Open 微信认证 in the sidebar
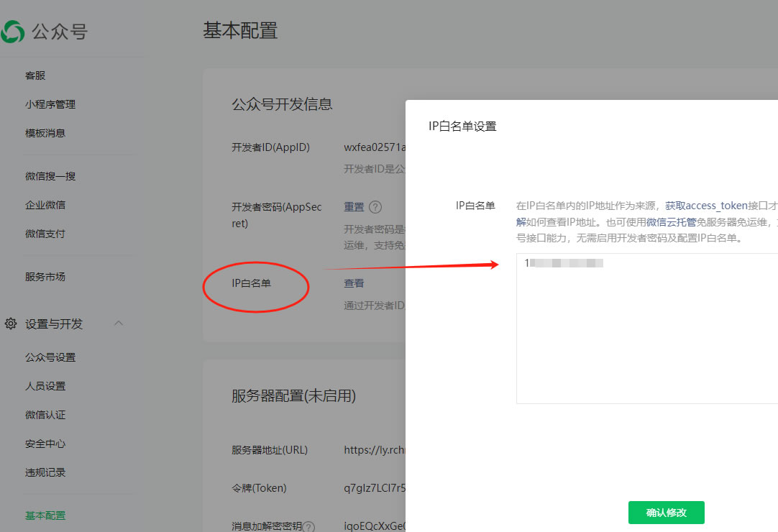The height and width of the screenshot is (532, 778). (x=45, y=415)
